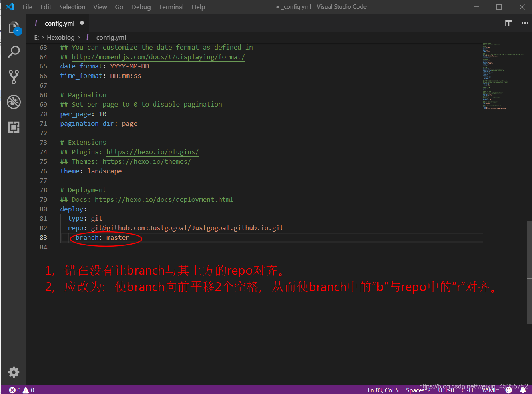Click Ln 83, Col 5 in status bar
532x394 pixels.
pos(383,390)
